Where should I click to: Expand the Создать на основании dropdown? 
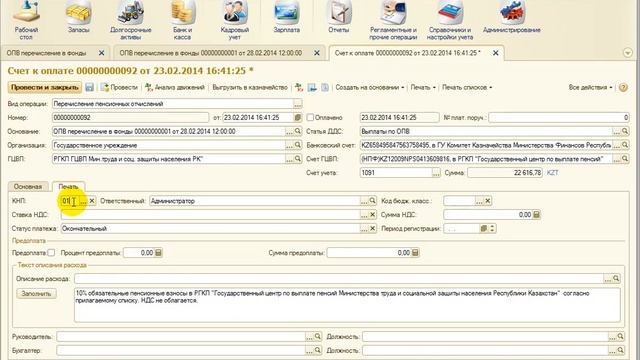(370, 87)
